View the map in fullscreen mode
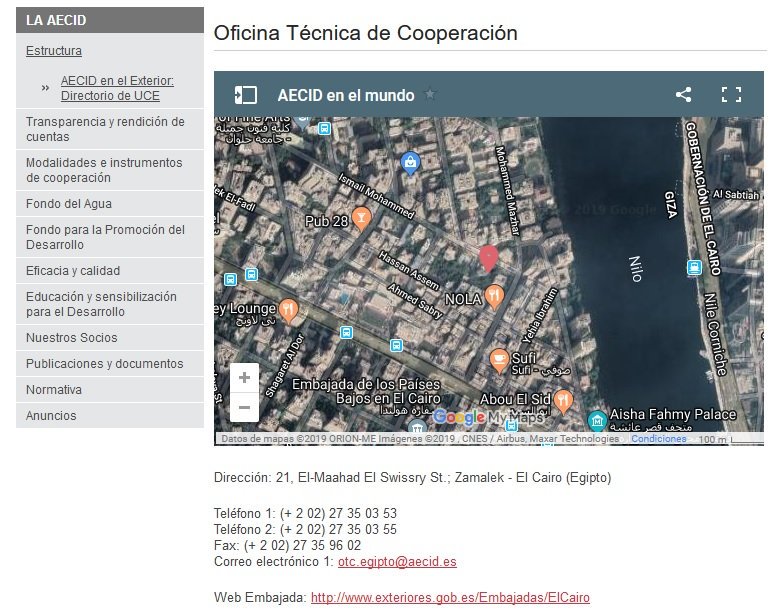 coord(731,95)
